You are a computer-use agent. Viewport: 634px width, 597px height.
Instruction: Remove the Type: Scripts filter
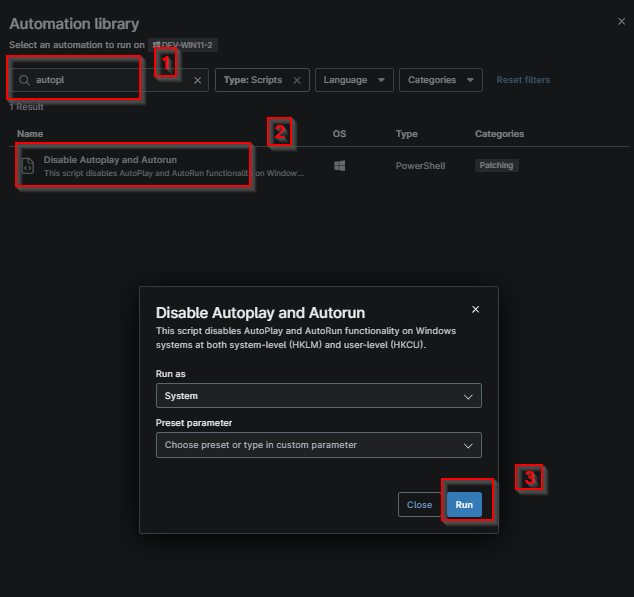pos(297,80)
